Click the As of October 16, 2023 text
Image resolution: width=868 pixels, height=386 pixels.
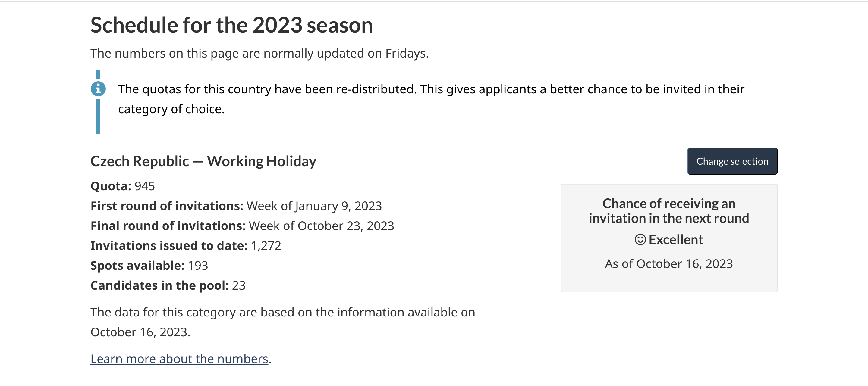click(668, 264)
